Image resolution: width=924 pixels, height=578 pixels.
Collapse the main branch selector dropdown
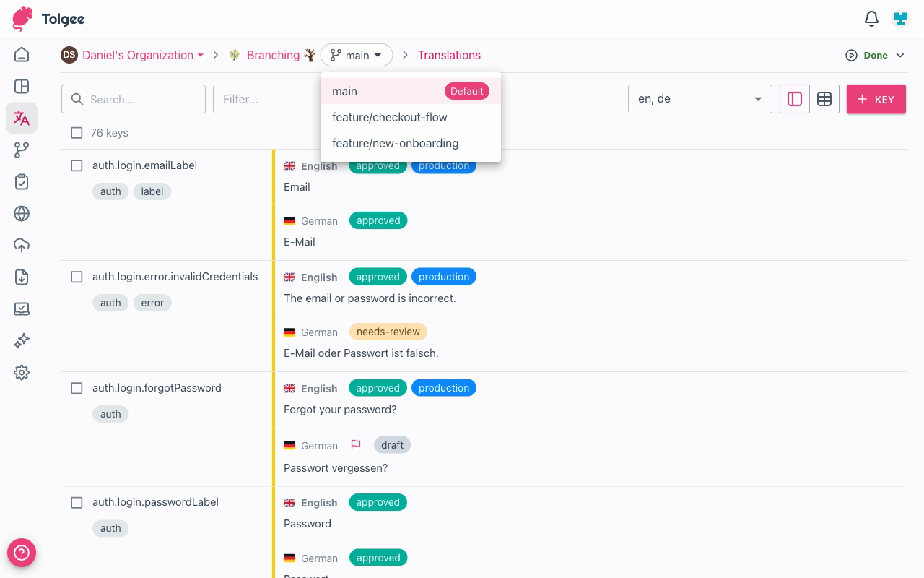(x=357, y=55)
